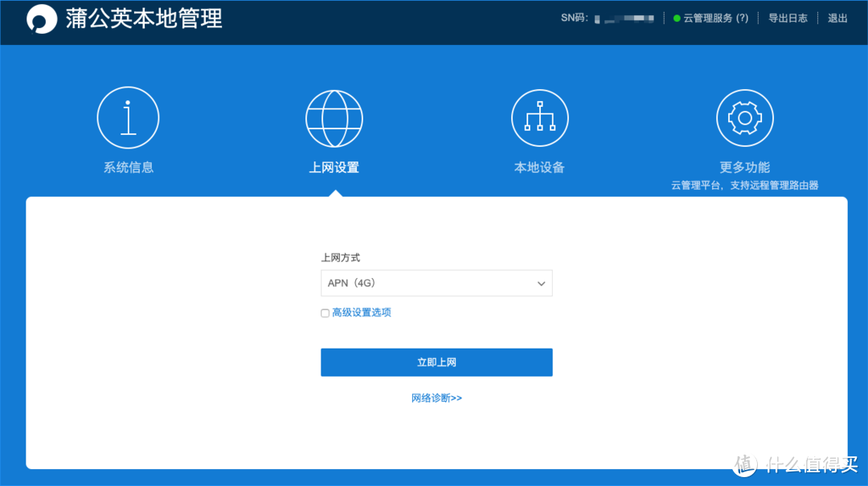Click the green status dot beside 云管理服务

click(x=677, y=17)
